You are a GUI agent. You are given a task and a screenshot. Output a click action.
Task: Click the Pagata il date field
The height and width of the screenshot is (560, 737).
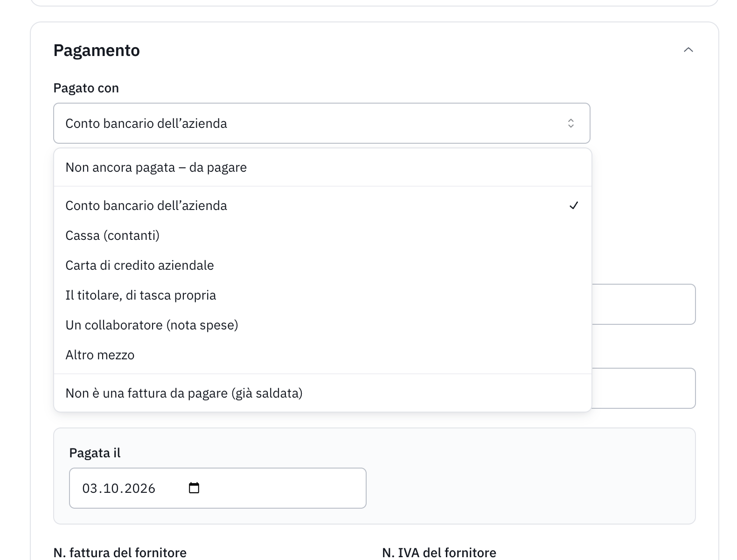(218, 488)
